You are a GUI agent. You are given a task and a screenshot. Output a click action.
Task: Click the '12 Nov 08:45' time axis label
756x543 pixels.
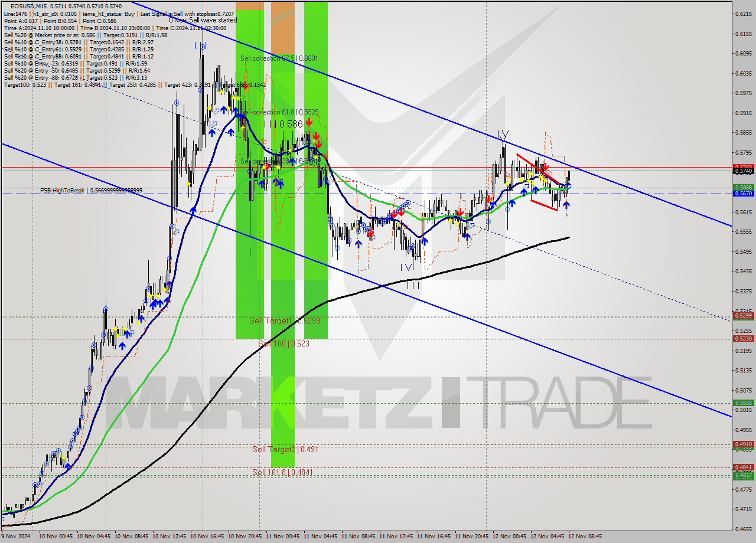point(585,537)
